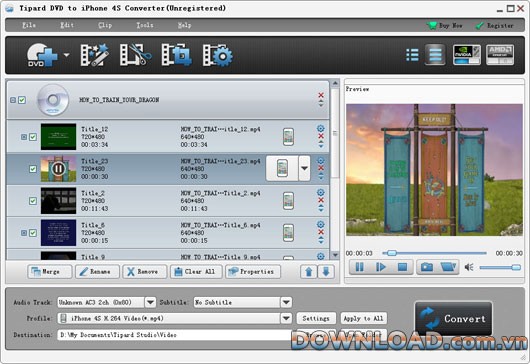Open settings gear for Title_2

321,192
